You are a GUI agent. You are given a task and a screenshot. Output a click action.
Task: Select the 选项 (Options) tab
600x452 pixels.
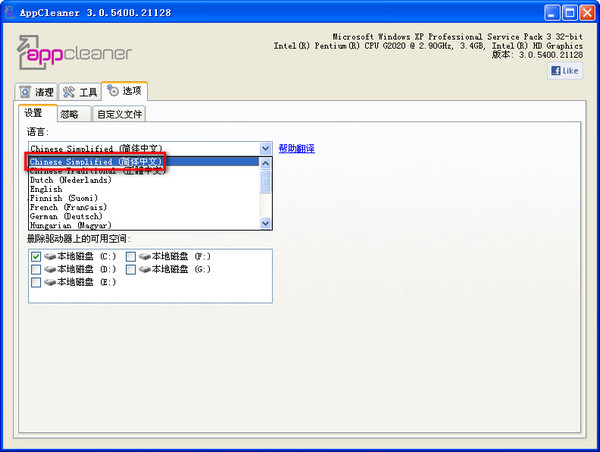point(124,91)
